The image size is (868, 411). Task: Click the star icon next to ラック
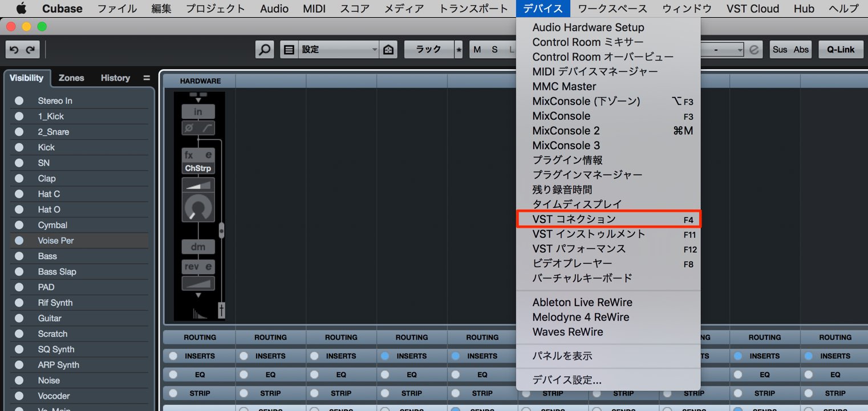coord(459,50)
